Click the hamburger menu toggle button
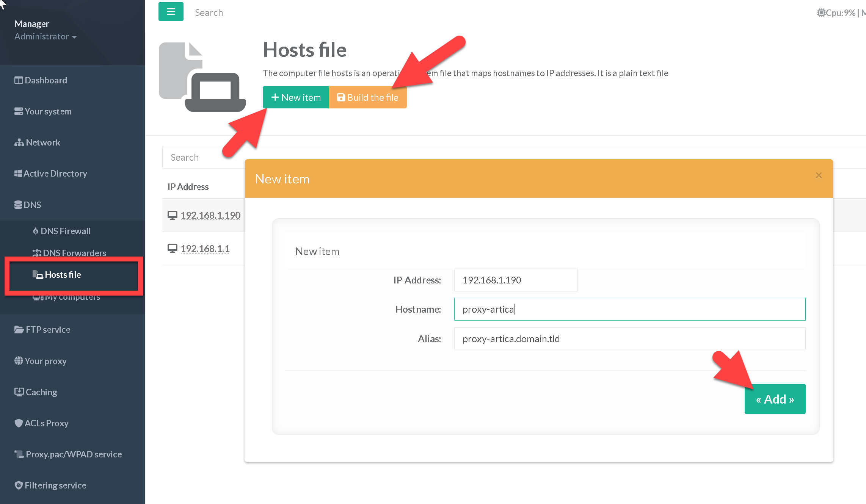The image size is (866, 504). (171, 12)
